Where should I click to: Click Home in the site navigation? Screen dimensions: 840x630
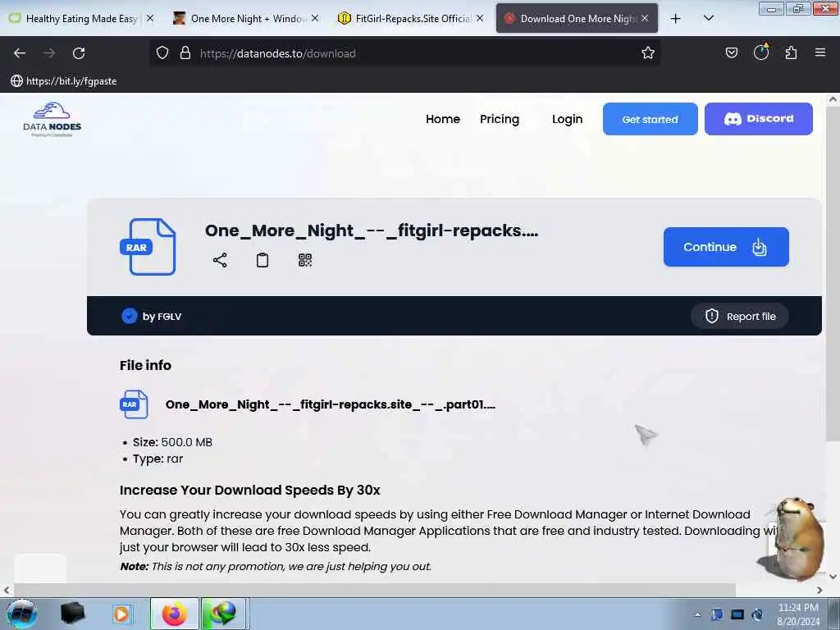(x=442, y=119)
